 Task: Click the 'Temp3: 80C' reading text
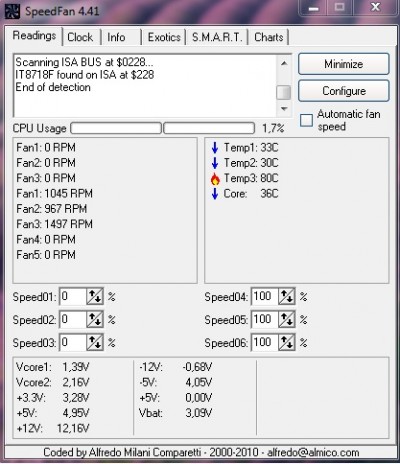tap(251, 178)
